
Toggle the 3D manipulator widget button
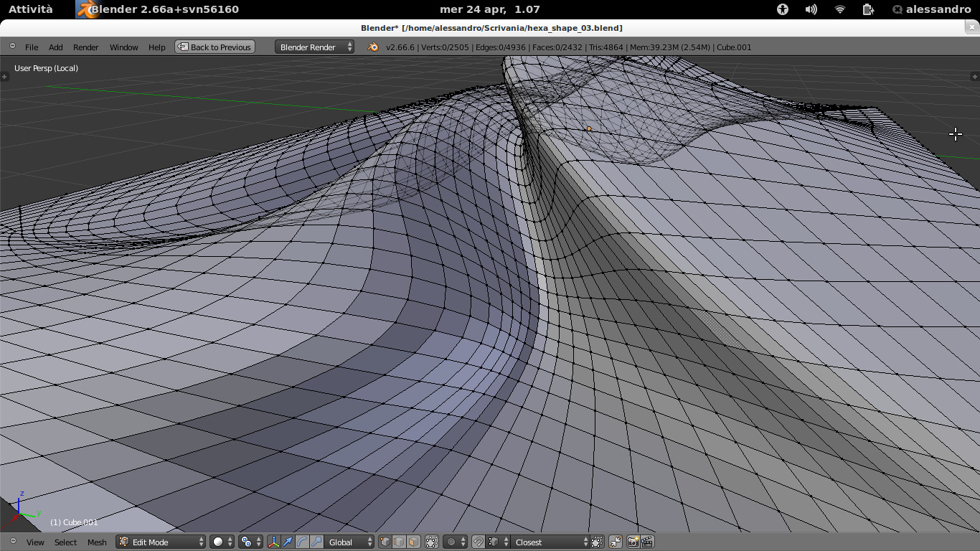273,542
